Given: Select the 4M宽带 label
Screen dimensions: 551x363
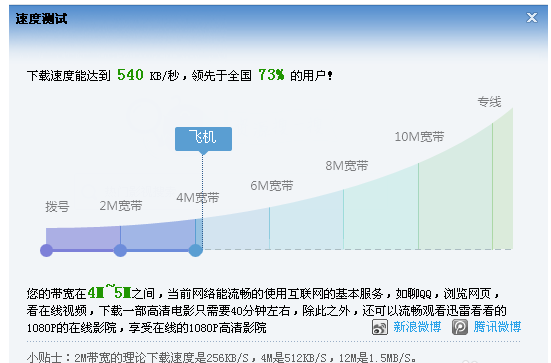Looking at the screenshot, I should [197, 198].
